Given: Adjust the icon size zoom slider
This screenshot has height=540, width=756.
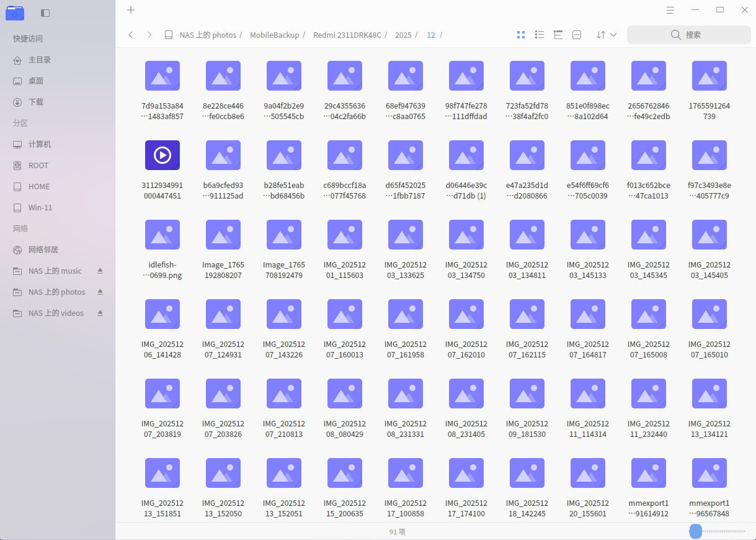Looking at the screenshot, I should pos(696,531).
